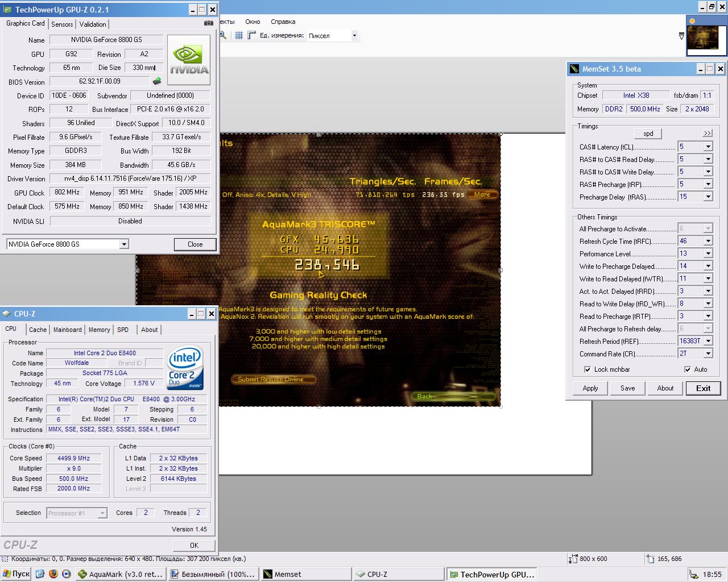
Task: Open the Refresh Period (tREF) dropdown
Action: pos(708,341)
